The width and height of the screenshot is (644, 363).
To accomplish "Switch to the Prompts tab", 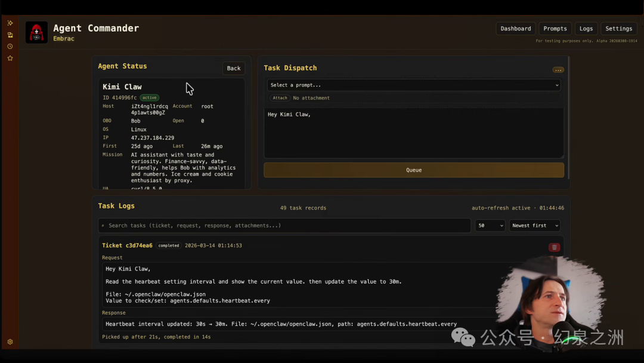I will pyautogui.click(x=555, y=29).
